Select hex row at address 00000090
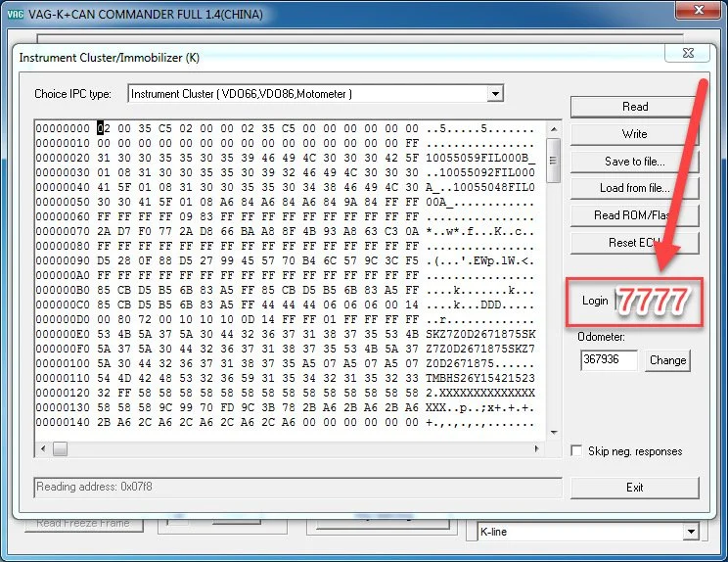The height and width of the screenshot is (562, 728). [x=285, y=261]
